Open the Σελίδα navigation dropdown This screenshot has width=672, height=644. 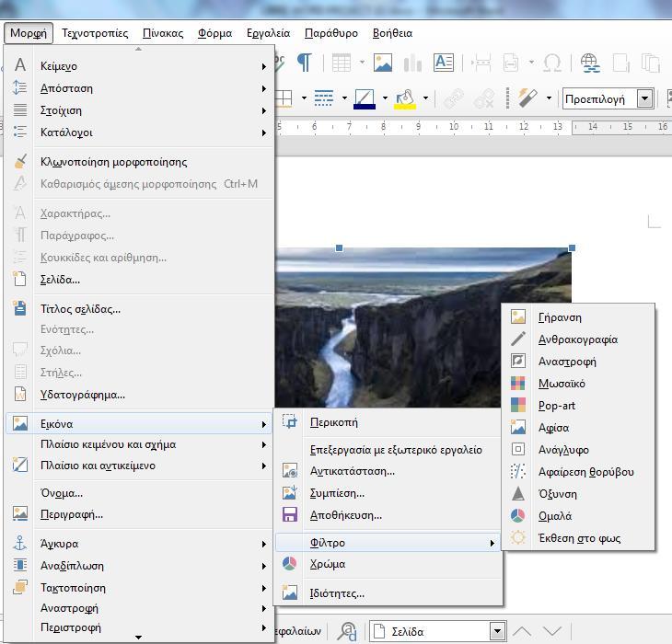point(497,631)
